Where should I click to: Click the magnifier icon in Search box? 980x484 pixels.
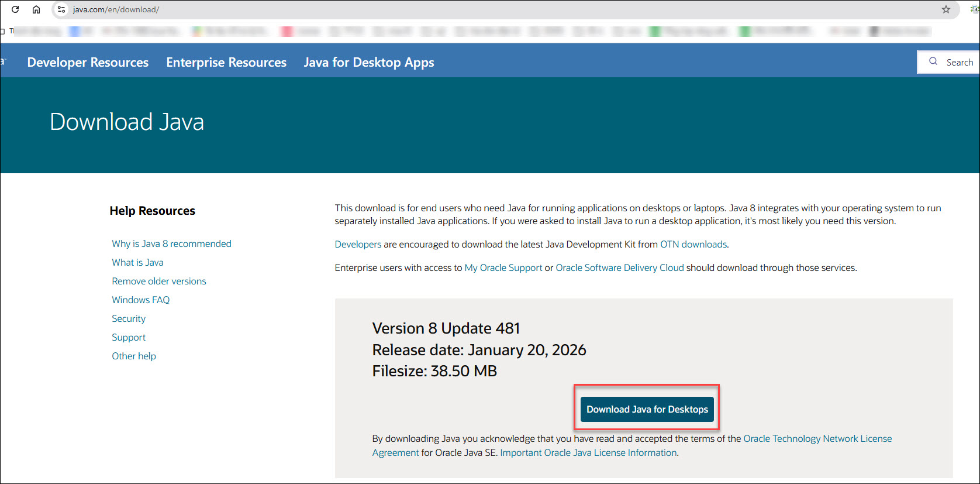933,61
